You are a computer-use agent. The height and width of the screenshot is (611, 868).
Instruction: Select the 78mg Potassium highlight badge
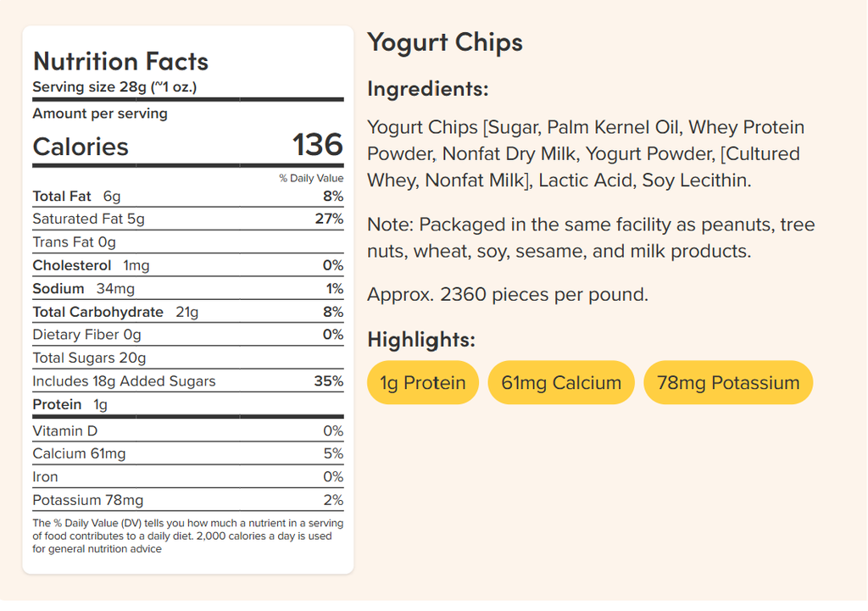(728, 383)
